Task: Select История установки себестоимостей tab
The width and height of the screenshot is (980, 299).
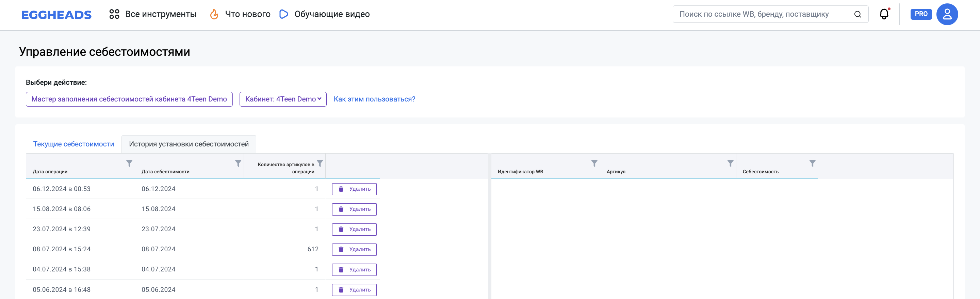Action: click(x=189, y=144)
